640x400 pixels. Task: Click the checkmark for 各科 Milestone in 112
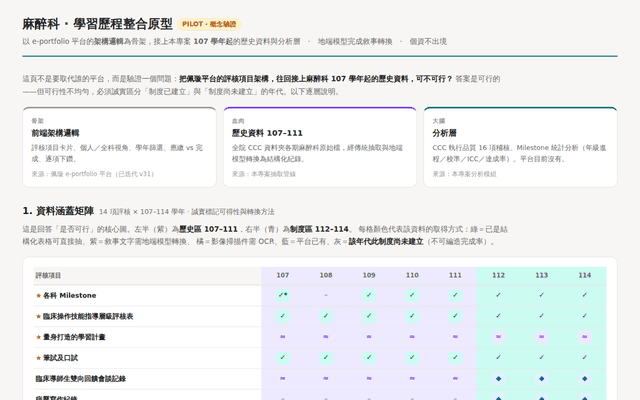click(498, 295)
